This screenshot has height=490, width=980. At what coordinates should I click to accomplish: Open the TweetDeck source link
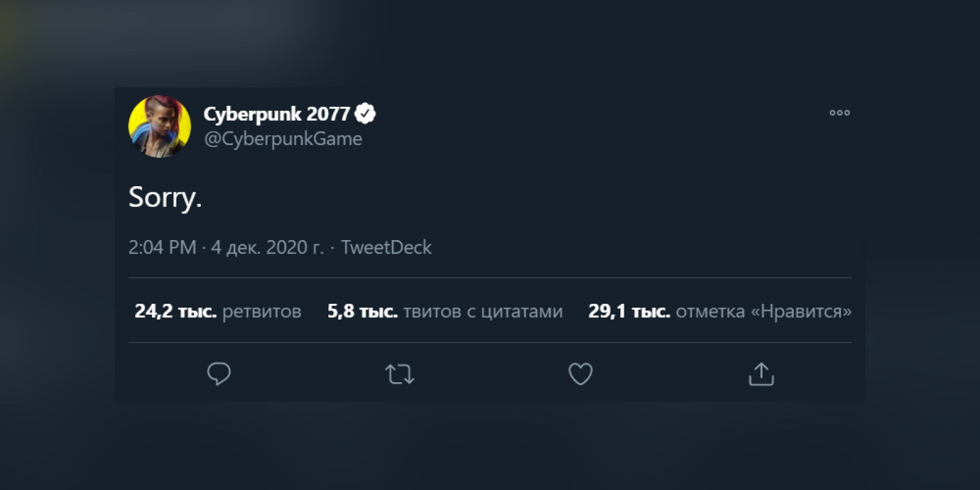386,247
